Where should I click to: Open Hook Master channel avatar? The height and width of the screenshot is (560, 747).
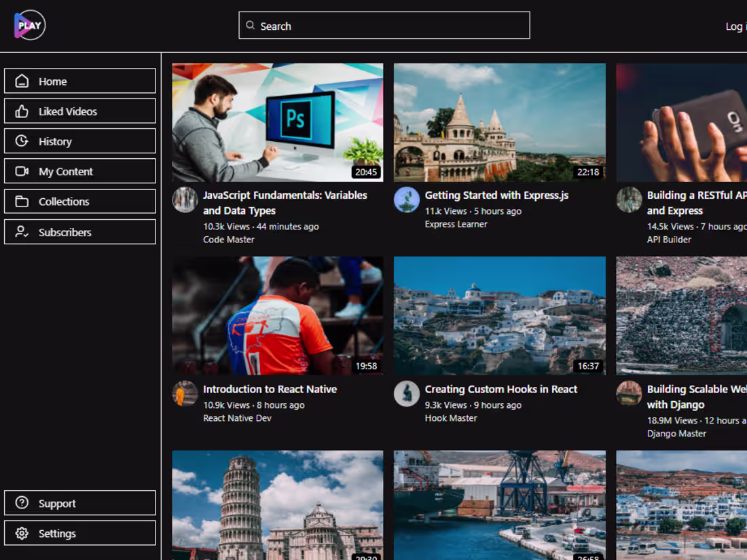click(406, 393)
